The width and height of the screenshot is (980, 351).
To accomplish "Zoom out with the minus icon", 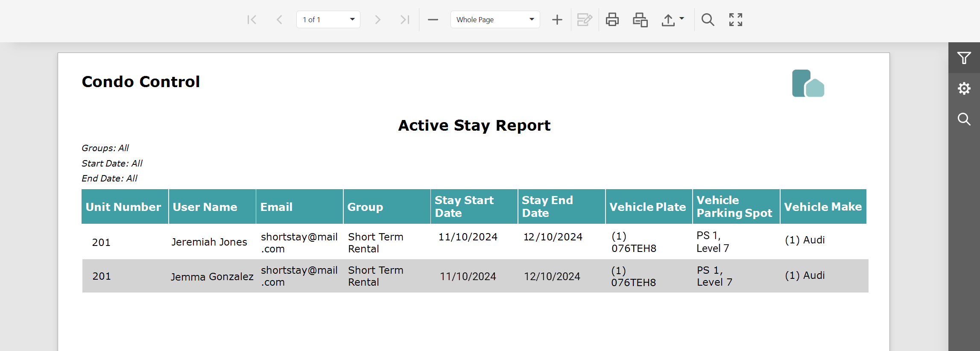I will pos(433,20).
